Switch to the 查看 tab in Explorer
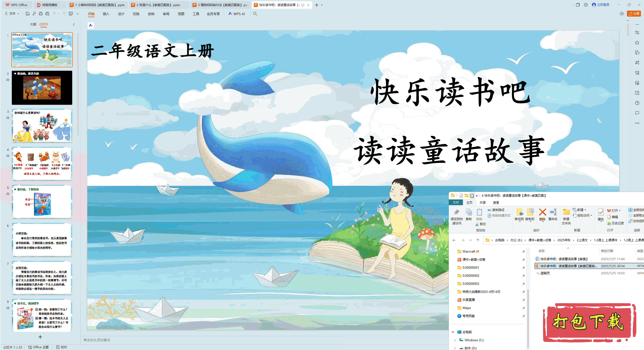The image size is (644, 350). 496,202
